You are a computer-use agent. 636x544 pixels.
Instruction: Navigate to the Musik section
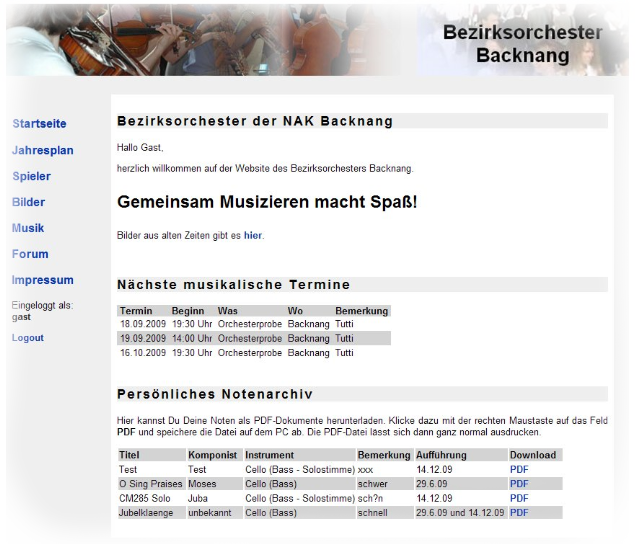[x=28, y=228]
